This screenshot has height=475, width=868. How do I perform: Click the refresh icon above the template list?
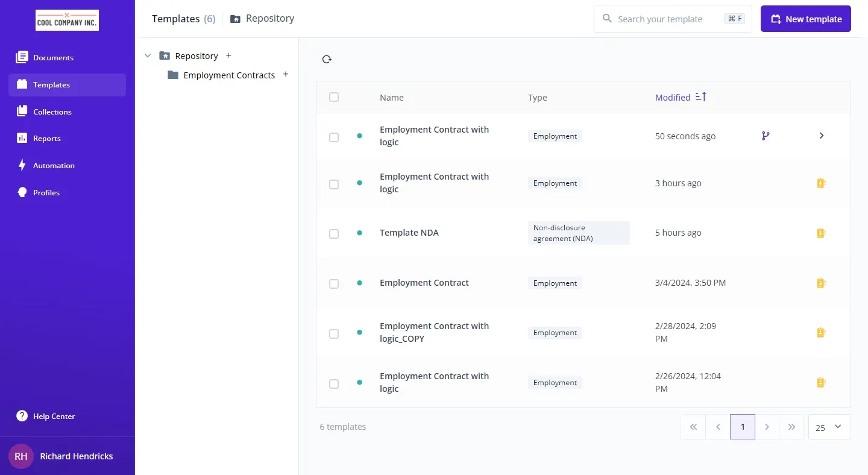point(327,59)
